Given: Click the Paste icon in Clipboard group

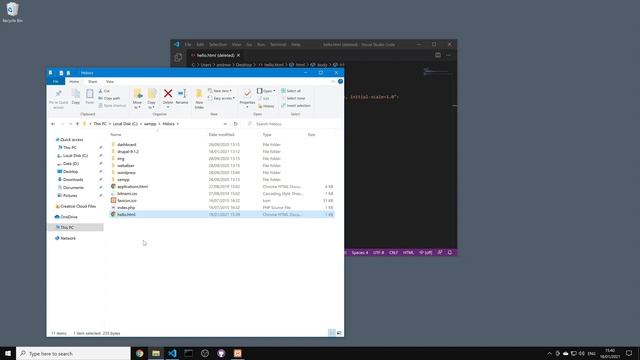Looking at the screenshot, I should (89, 94).
